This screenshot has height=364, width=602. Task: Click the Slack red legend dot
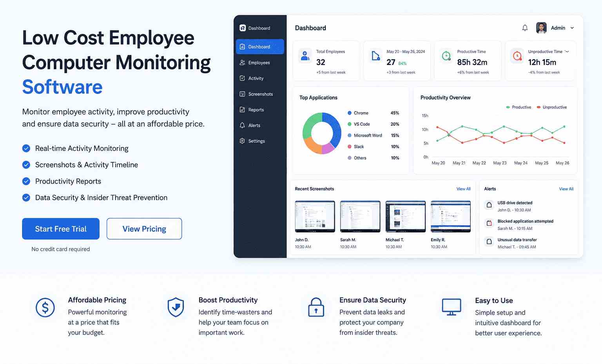350,146
